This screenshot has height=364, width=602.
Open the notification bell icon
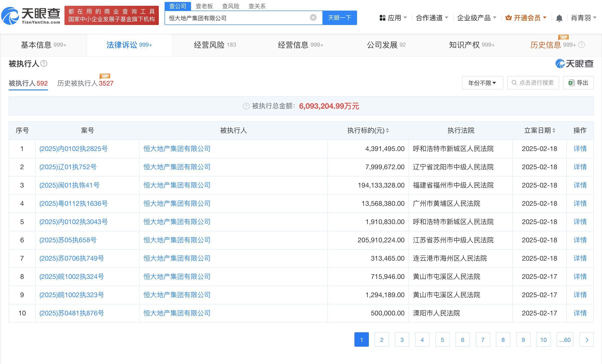[x=559, y=18]
